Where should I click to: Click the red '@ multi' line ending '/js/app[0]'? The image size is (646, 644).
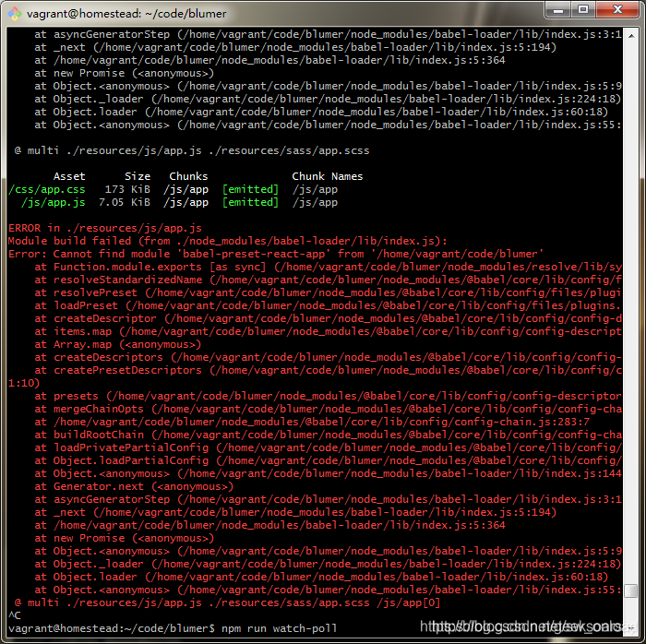[227, 602]
